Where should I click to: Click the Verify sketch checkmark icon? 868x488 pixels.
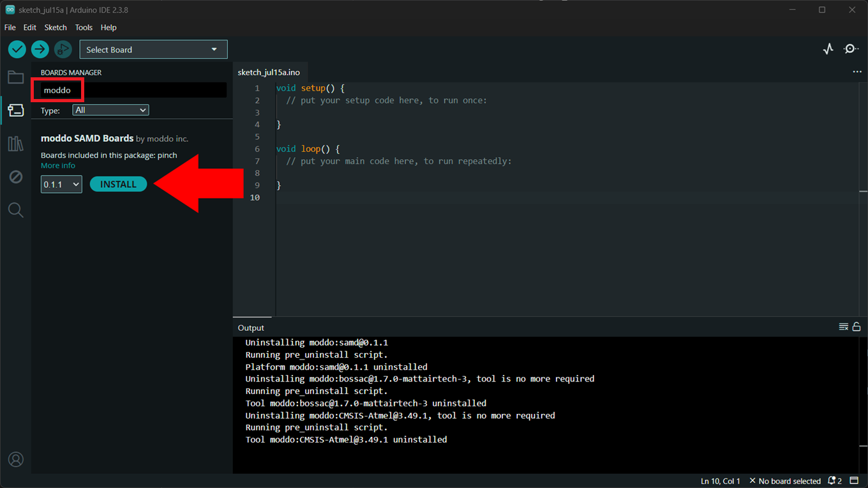tap(17, 49)
